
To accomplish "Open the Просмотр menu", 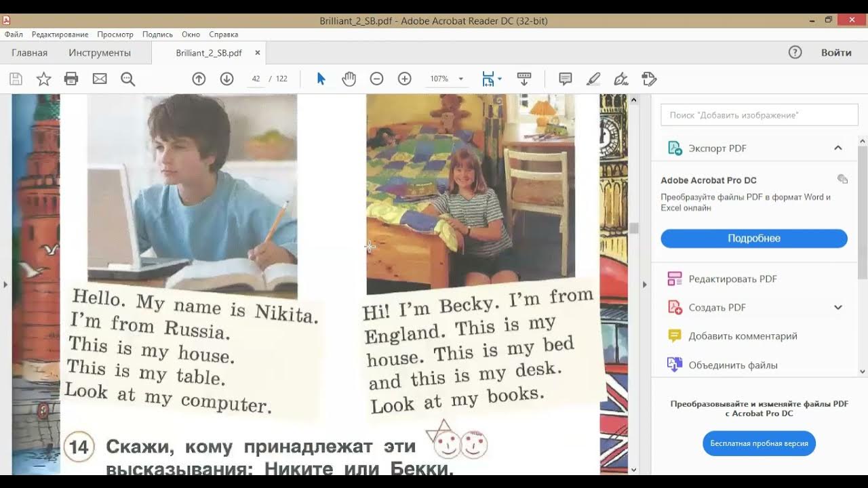I will coord(115,34).
